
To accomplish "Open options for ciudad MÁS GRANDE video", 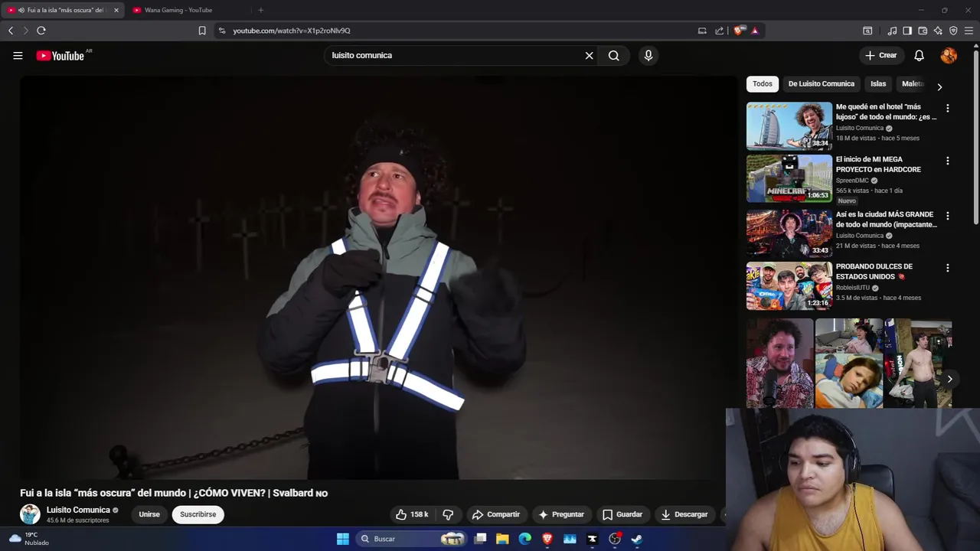I will pos(947,216).
